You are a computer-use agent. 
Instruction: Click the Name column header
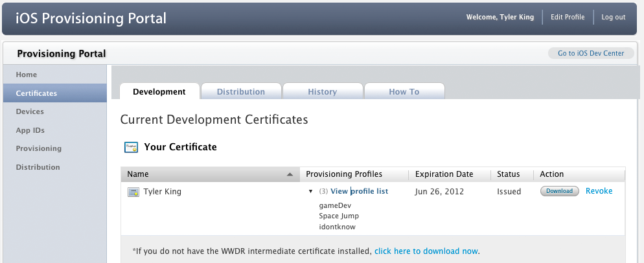211,174
